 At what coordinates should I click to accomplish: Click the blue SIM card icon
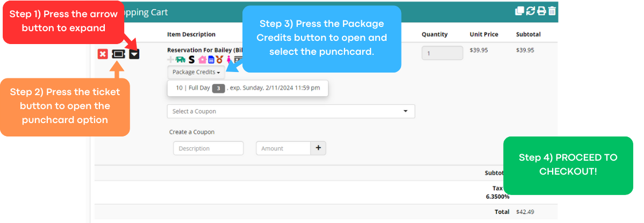click(x=211, y=60)
